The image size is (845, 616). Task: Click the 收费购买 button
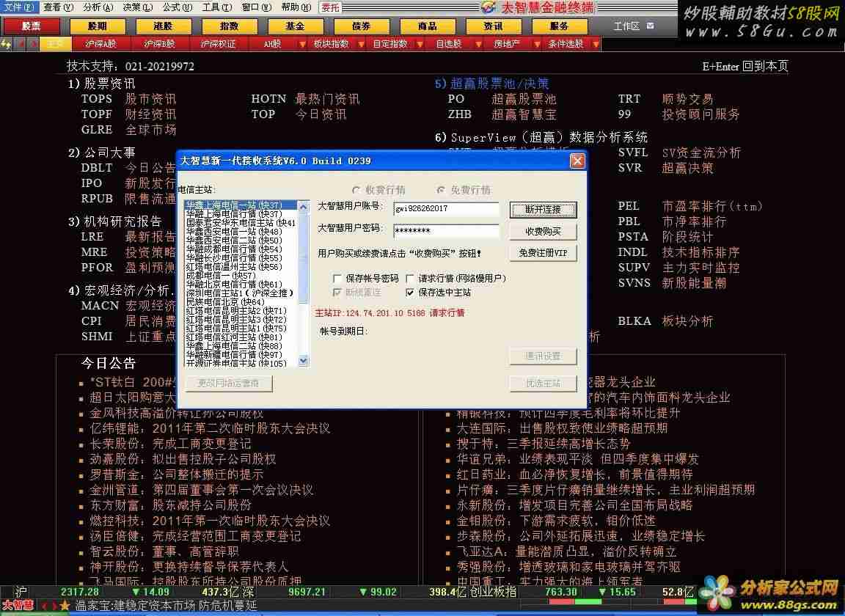coord(543,231)
